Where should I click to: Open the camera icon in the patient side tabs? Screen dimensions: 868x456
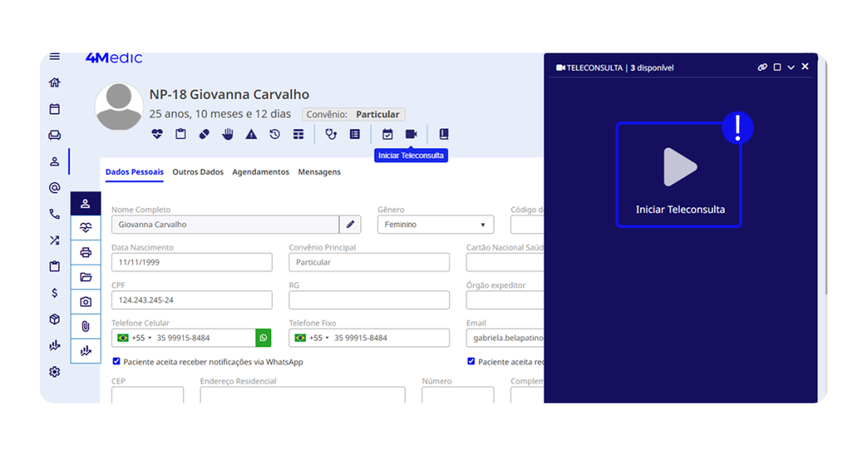[x=86, y=302]
